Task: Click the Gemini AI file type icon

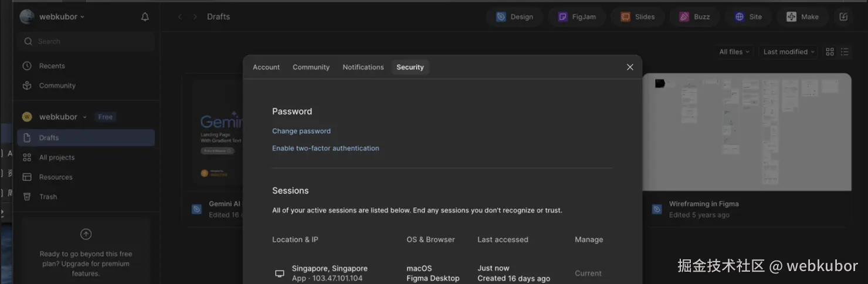Action: click(197, 209)
